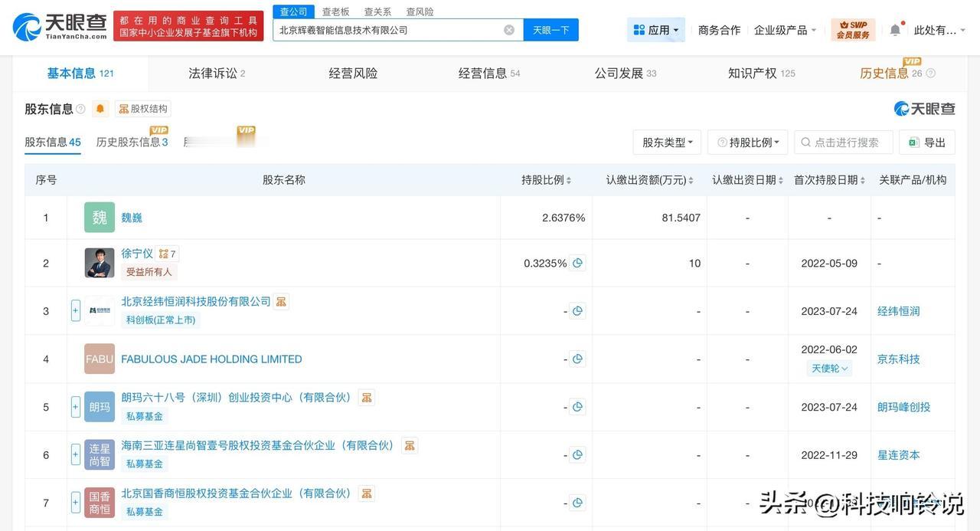The width and height of the screenshot is (980, 531).
Task: Switch to the 经营信息 tab
Action: tap(489, 74)
